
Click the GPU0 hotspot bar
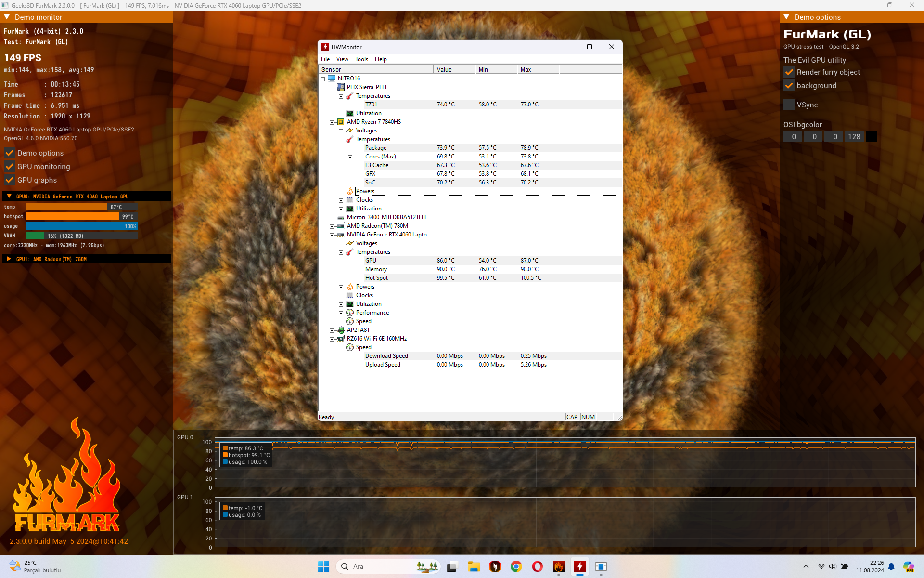pos(82,217)
